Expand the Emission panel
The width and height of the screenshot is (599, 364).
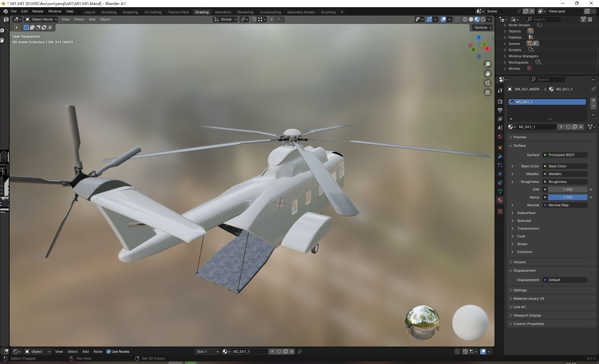pyautogui.click(x=524, y=252)
